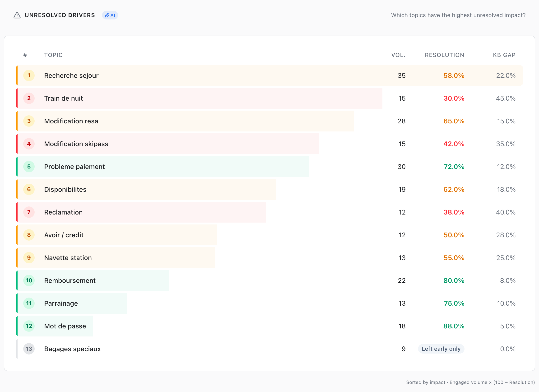Image resolution: width=539 pixels, height=392 pixels.
Task: Click the 38.0% resolution value
Action: [454, 212]
